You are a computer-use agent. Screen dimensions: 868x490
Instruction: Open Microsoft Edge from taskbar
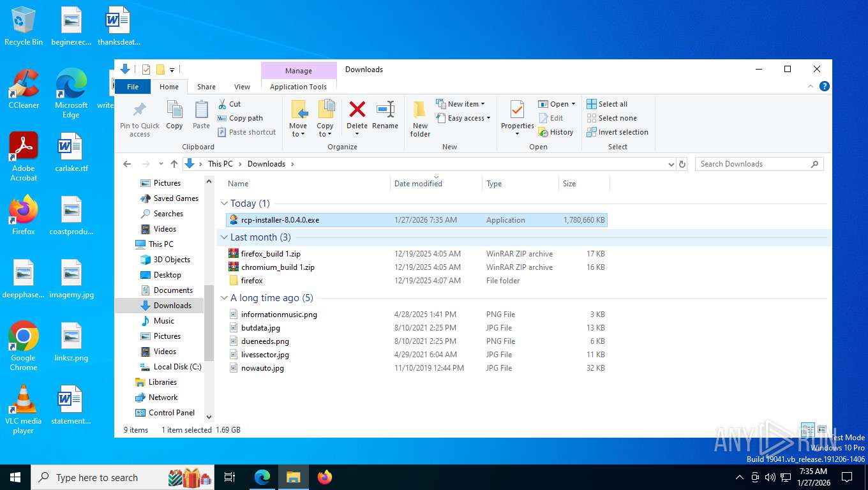262,477
